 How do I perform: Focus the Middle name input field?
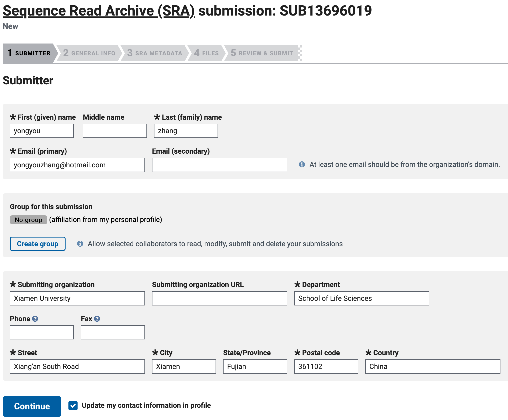click(115, 131)
